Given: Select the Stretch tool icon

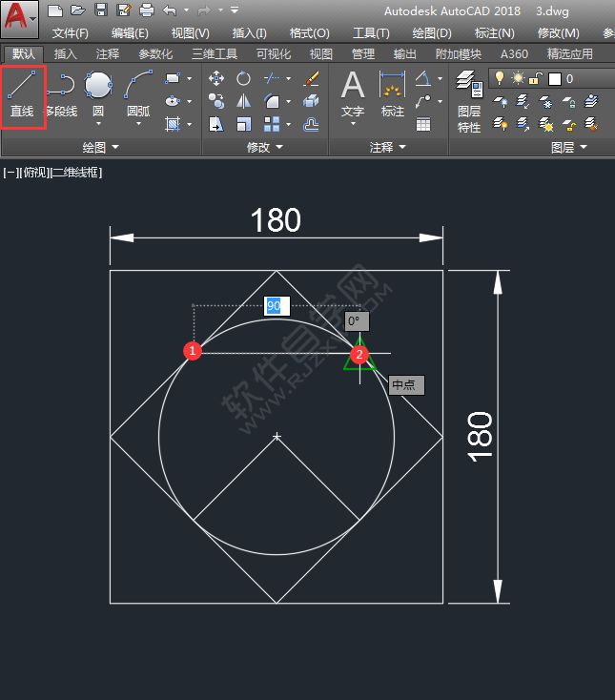Looking at the screenshot, I should click(216, 125).
